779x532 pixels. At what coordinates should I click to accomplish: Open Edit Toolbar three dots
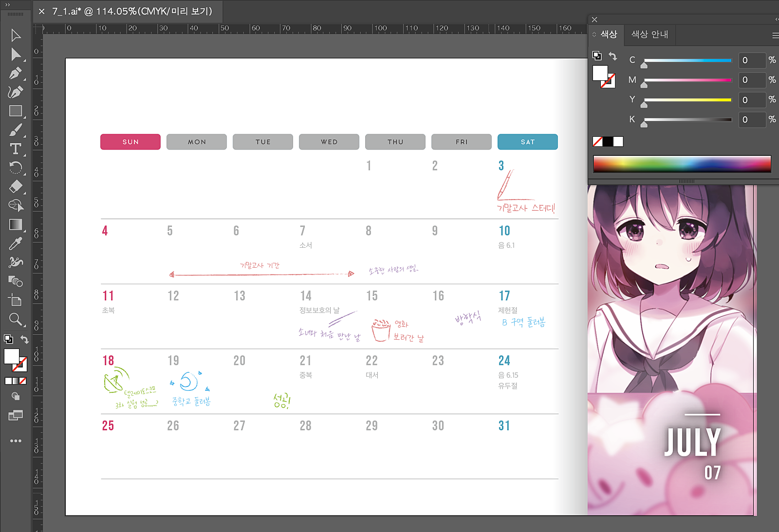tap(16, 441)
